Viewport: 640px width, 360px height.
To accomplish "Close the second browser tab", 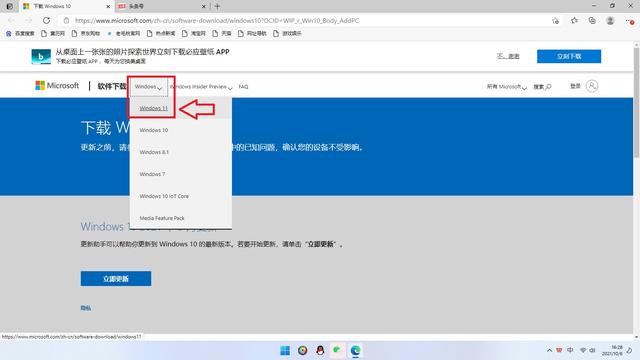I will point(204,7).
